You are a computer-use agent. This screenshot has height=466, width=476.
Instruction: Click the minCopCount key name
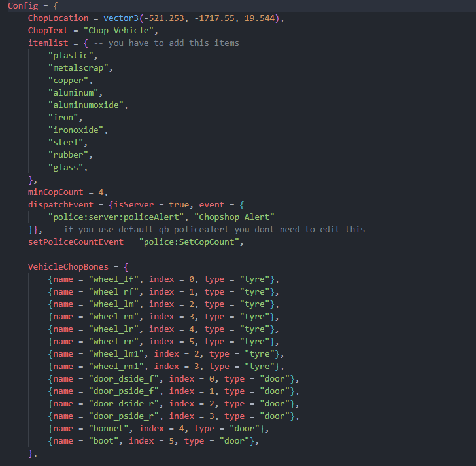pos(56,192)
